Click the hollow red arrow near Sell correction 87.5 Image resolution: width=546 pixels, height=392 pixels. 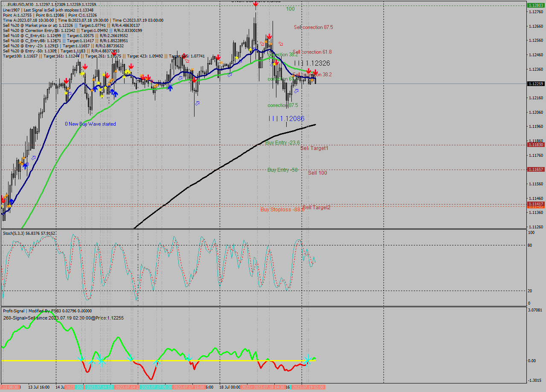[x=280, y=43]
